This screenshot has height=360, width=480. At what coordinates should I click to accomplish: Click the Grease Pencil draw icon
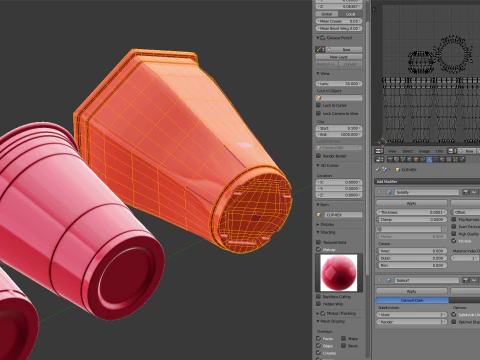[x=319, y=49]
